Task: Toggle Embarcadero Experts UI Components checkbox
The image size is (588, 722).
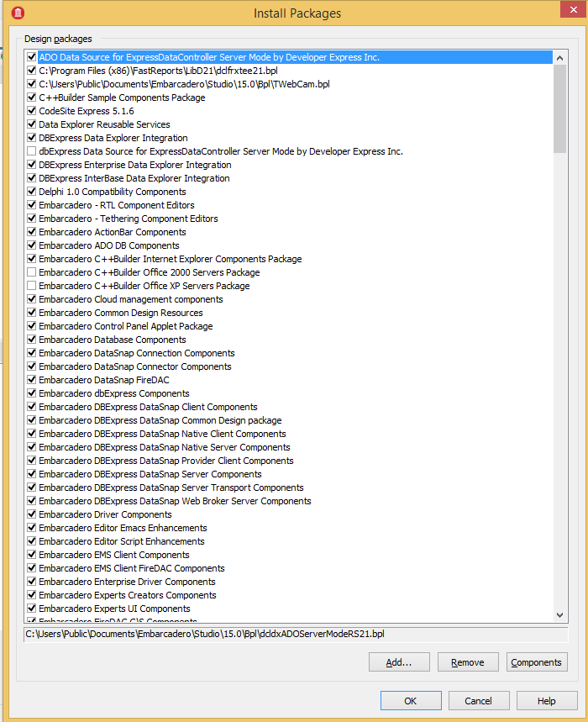Action: (32, 609)
